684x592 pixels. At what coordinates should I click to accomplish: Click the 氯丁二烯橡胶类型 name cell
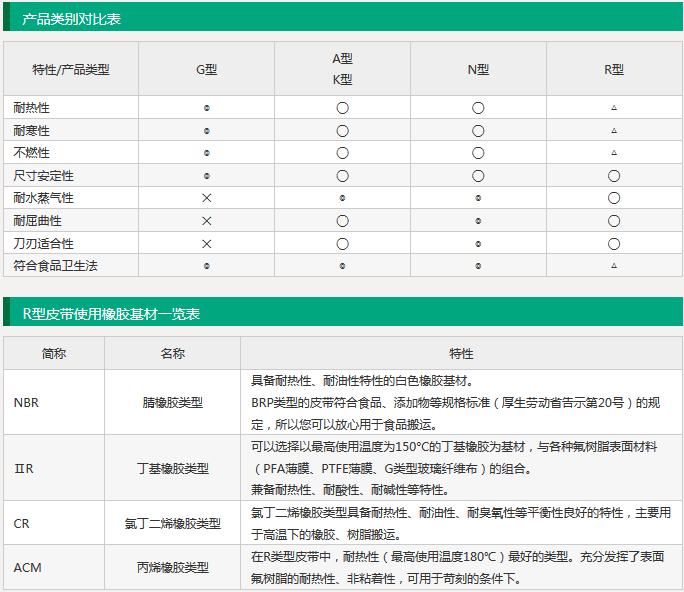[x=172, y=523]
